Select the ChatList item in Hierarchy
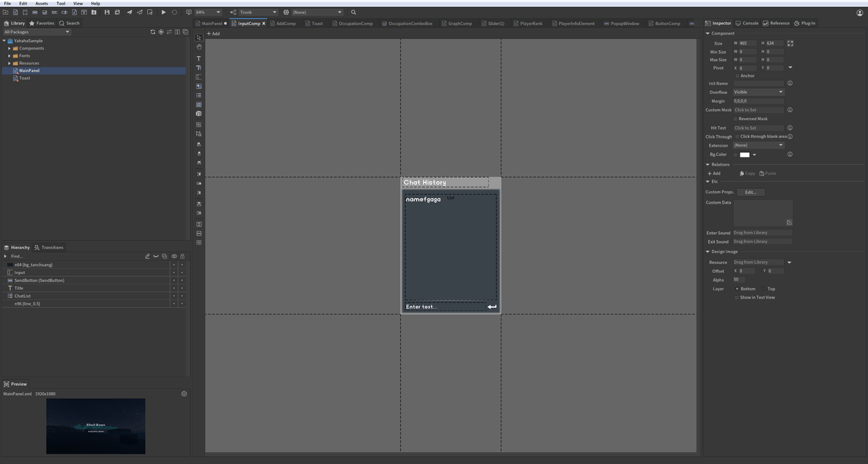The image size is (868, 464). point(22,296)
